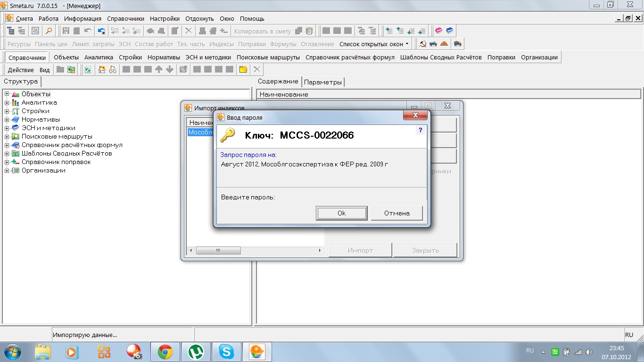
Task: Click the Windows Start button
Action: coord(13,352)
